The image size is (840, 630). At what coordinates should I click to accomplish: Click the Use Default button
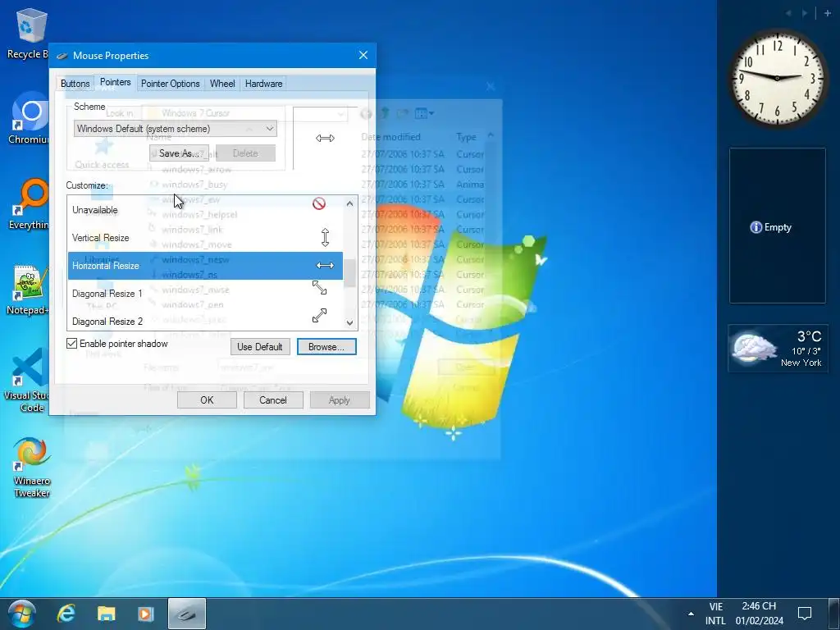pos(260,347)
